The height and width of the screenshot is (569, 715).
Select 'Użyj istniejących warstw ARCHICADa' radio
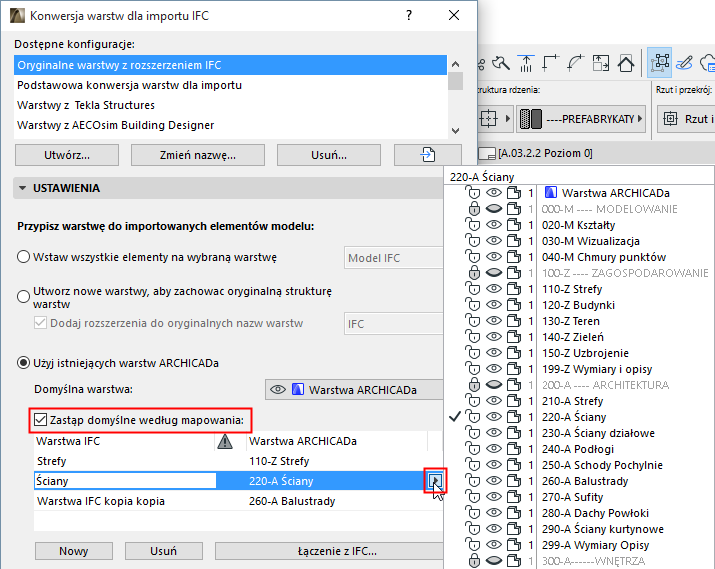coord(23,363)
